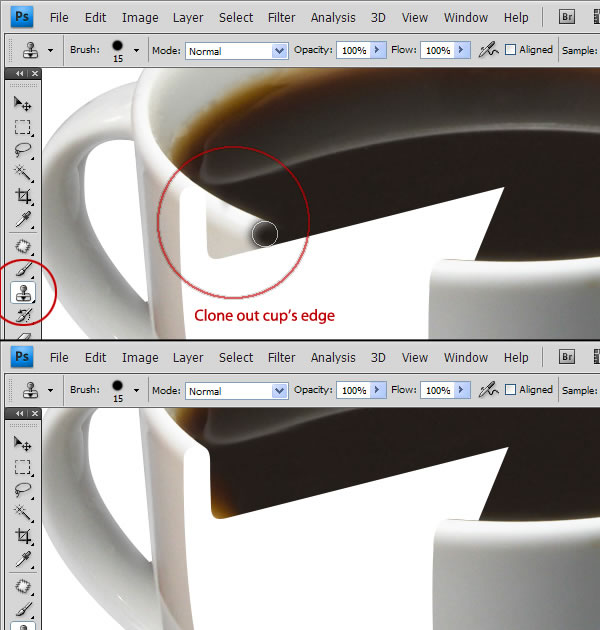The height and width of the screenshot is (630, 600).
Task: Click Flow 100% field in lower window
Action: point(438,390)
